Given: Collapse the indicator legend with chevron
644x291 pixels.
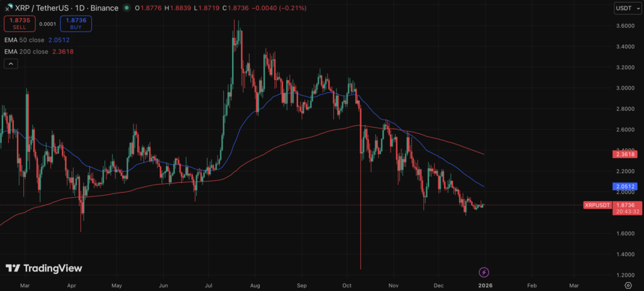Looking at the screenshot, I should coord(11,64).
